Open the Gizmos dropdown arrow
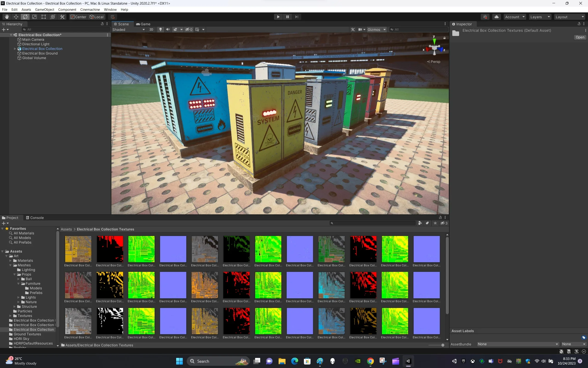 click(x=385, y=29)
